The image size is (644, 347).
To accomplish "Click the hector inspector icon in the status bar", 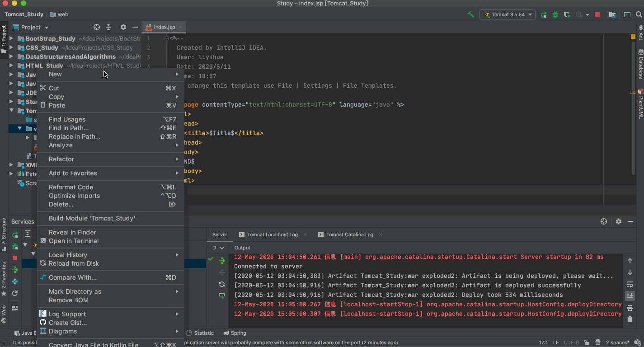I will [x=597, y=343].
